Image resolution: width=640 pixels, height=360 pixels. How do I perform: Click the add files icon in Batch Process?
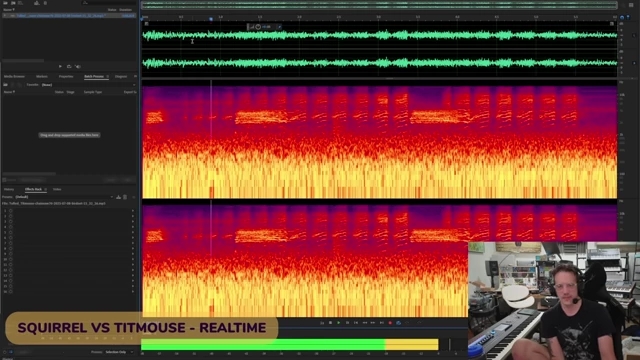pyautogui.click(x=5, y=85)
